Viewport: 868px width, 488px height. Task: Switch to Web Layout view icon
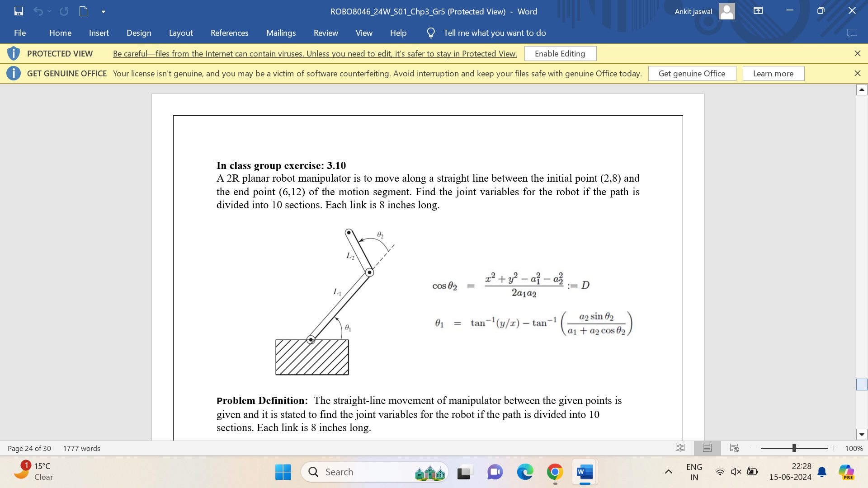(x=734, y=448)
